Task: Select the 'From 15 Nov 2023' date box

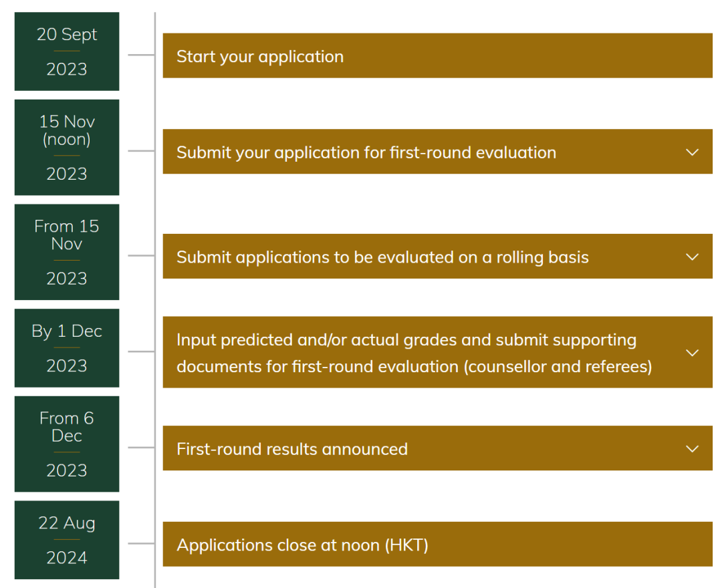Action: point(67,252)
